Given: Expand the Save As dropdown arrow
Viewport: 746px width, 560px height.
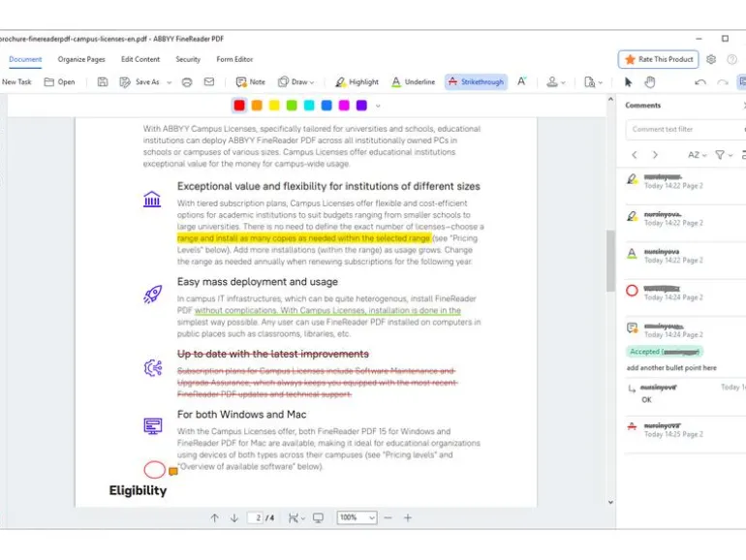Looking at the screenshot, I should coord(169,82).
